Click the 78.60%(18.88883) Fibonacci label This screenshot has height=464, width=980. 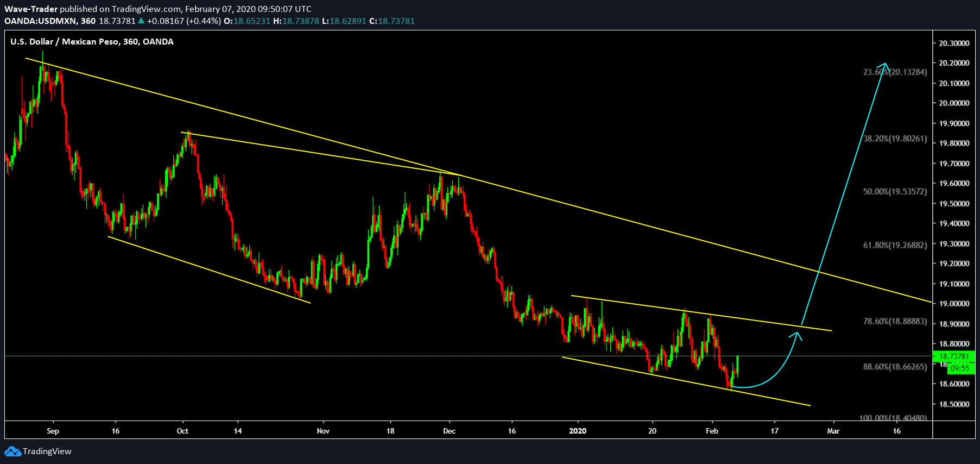coord(895,321)
